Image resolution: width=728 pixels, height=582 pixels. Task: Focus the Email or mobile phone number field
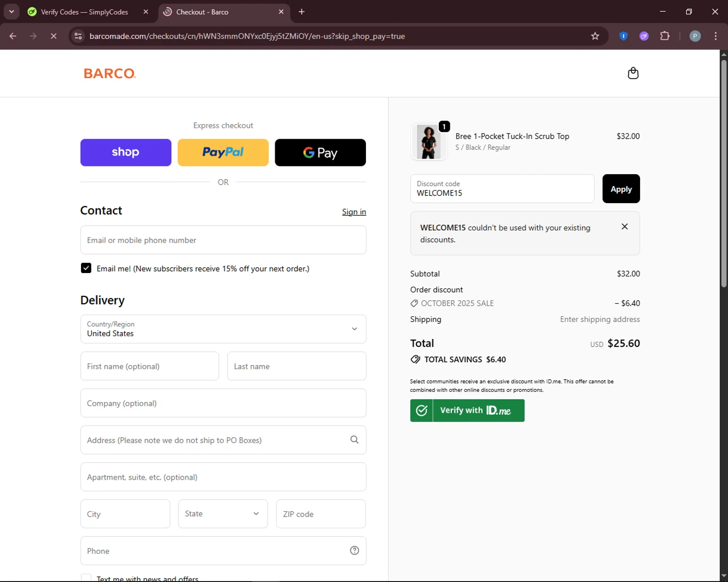tap(223, 240)
